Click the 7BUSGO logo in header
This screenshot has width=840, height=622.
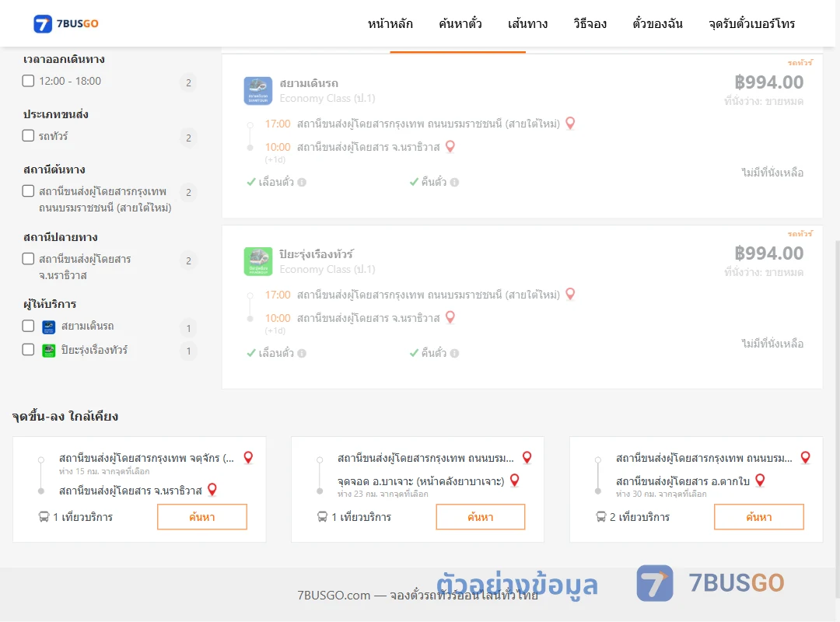pos(66,23)
